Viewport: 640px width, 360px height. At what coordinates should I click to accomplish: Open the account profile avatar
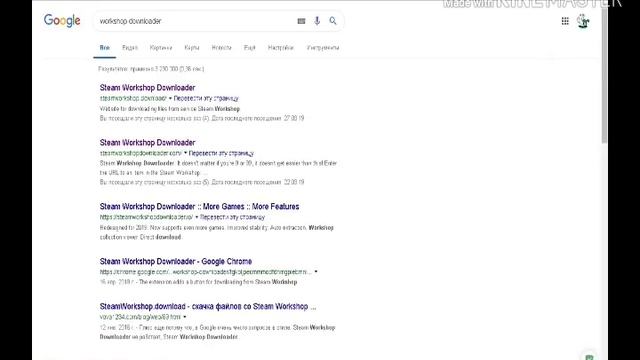click(583, 21)
